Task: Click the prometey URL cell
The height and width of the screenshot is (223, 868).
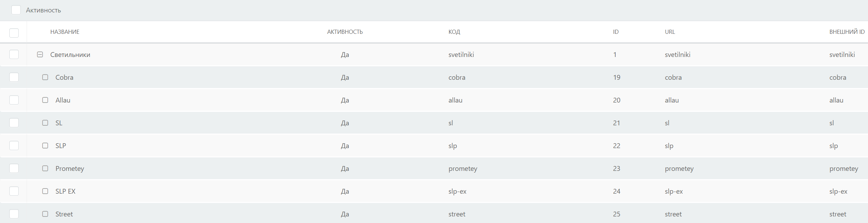Action: (679, 168)
